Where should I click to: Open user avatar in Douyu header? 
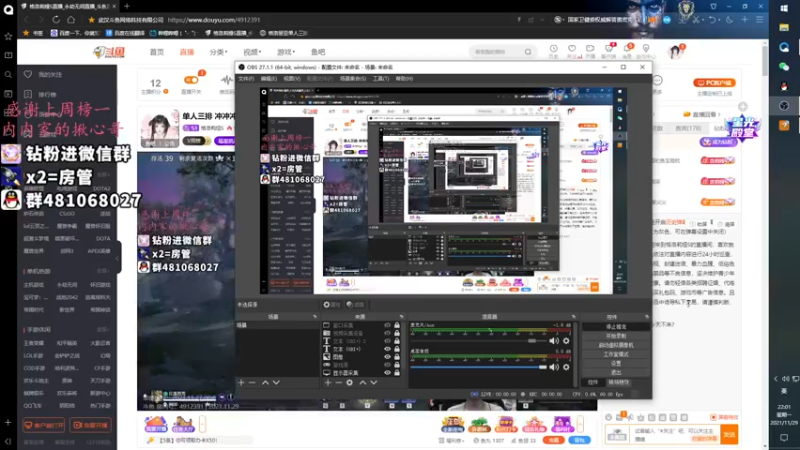click(676, 52)
